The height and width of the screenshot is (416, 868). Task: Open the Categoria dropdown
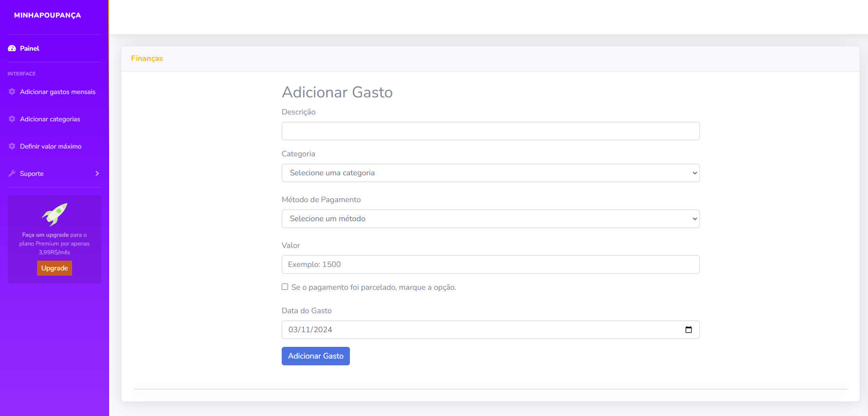tap(490, 173)
